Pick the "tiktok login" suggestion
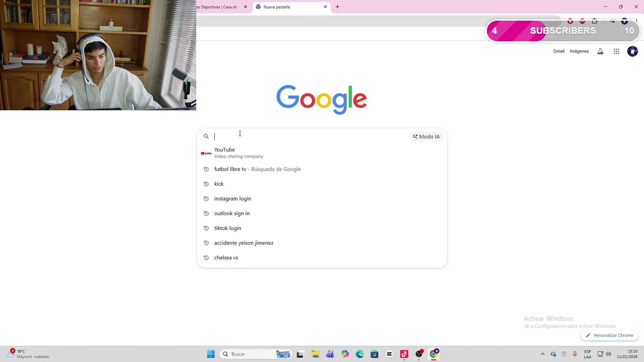This screenshot has height=362, width=644. 321,228
